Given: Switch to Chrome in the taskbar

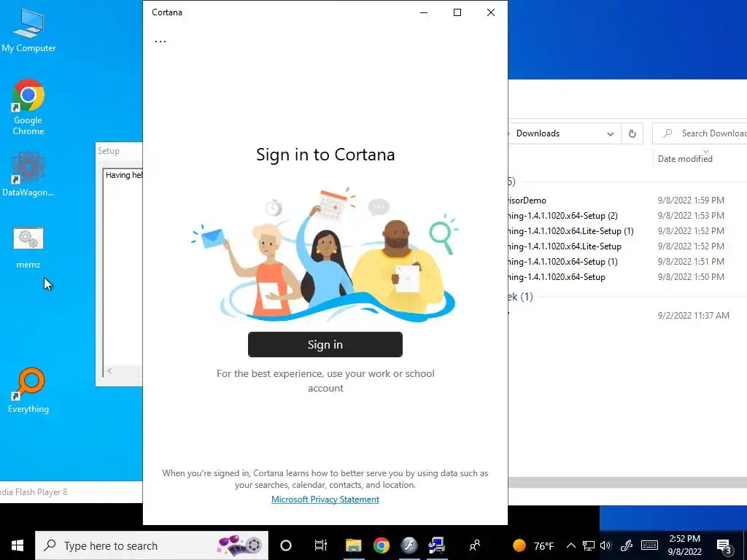Looking at the screenshot, I should 381,545.
